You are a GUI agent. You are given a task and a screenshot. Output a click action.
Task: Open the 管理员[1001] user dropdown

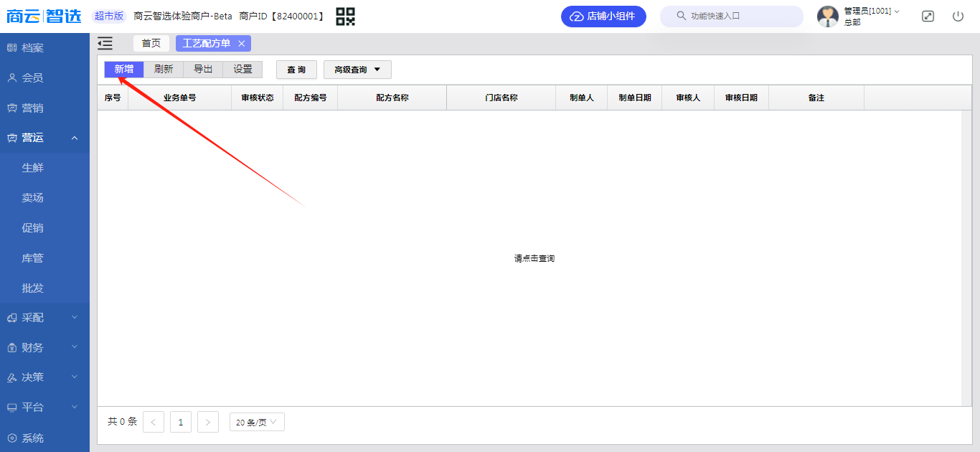click(872, 11)
